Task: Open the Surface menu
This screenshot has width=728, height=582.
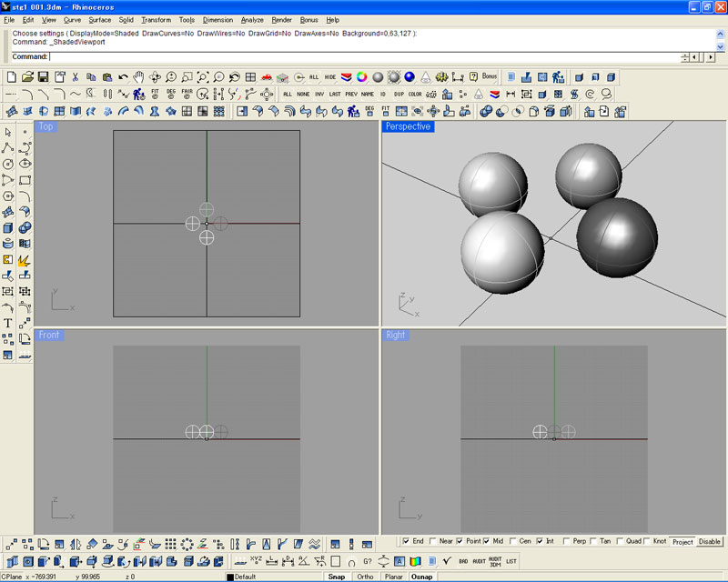Action: (x=100, y=19)
